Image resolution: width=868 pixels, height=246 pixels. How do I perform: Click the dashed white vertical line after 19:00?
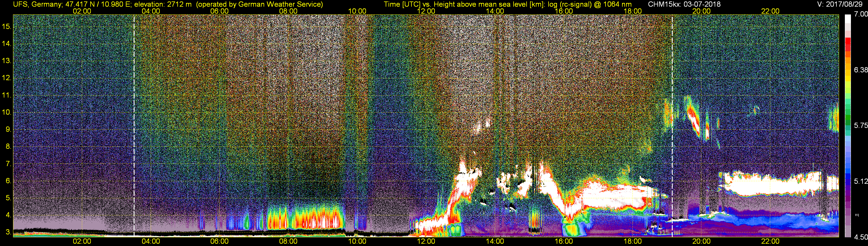tap(672, 125)
